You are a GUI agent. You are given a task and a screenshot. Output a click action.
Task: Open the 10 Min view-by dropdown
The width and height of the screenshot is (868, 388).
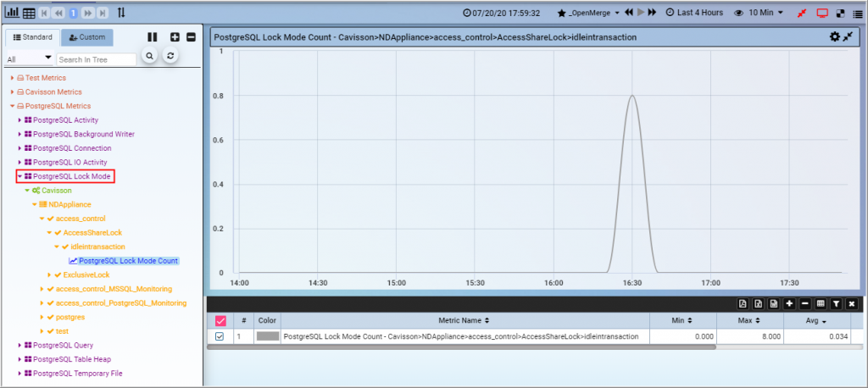[759, 13]
